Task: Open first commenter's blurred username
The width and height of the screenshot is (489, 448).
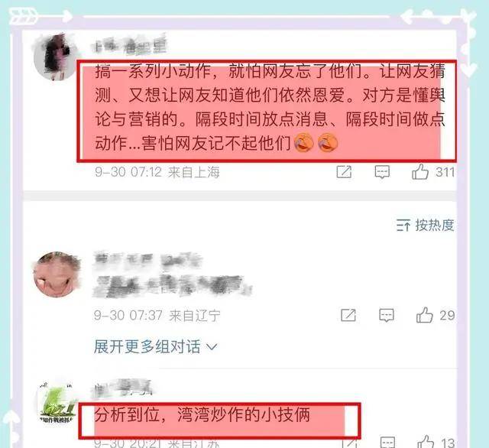Action: tap(129, 46)
